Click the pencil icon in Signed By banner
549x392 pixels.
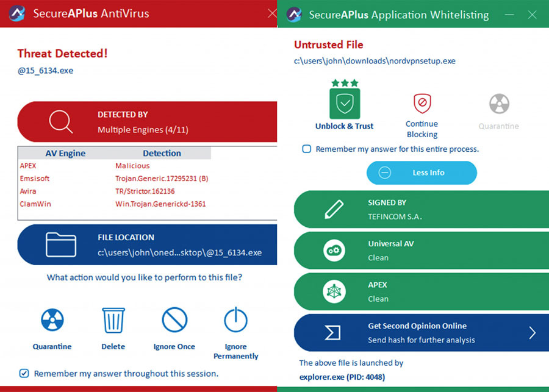334,209
